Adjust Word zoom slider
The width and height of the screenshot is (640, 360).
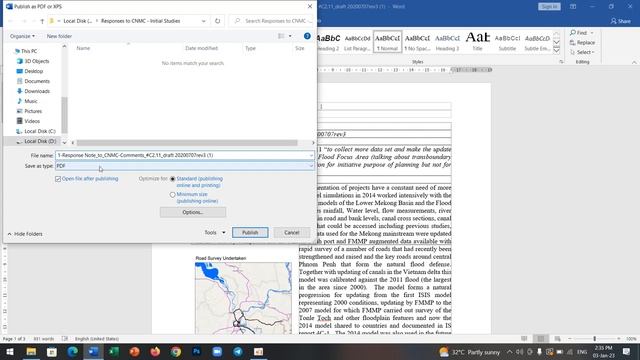[594, 339]
